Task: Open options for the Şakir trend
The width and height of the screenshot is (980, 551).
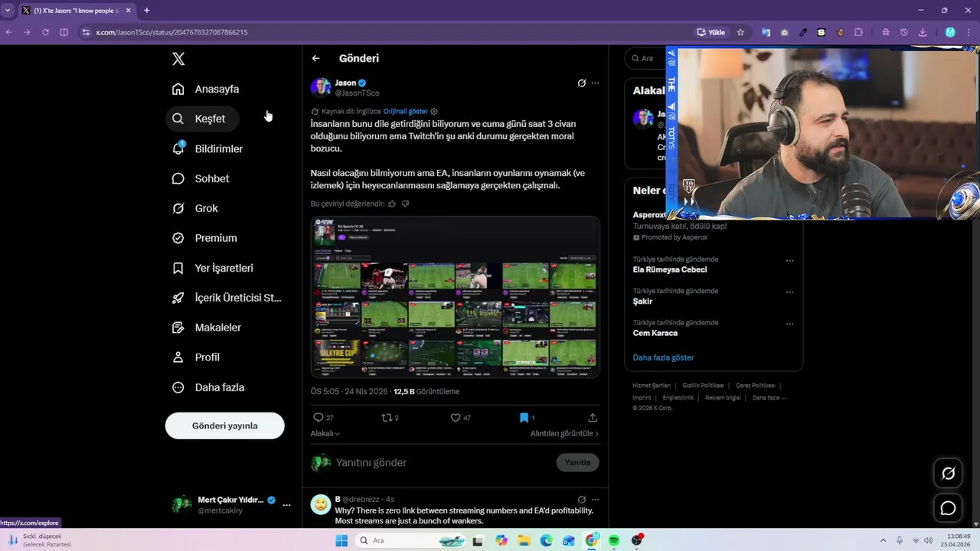Action: [789, 292]
